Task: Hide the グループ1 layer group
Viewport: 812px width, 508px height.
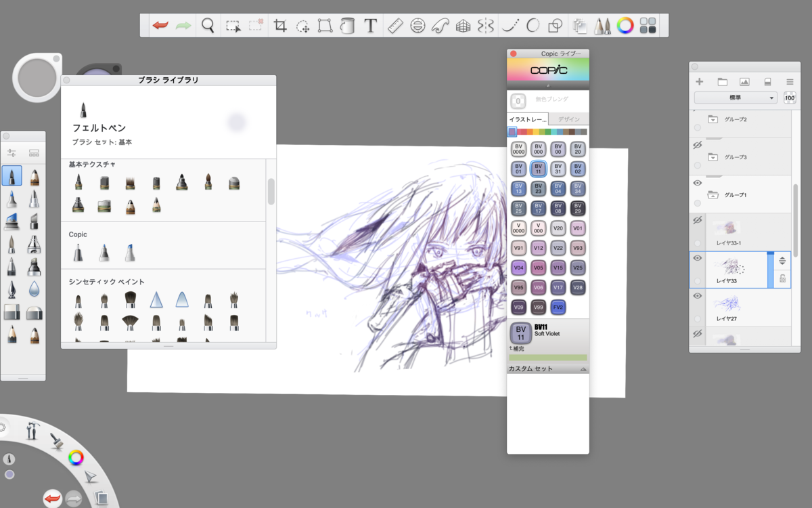Action: point(698,183)
